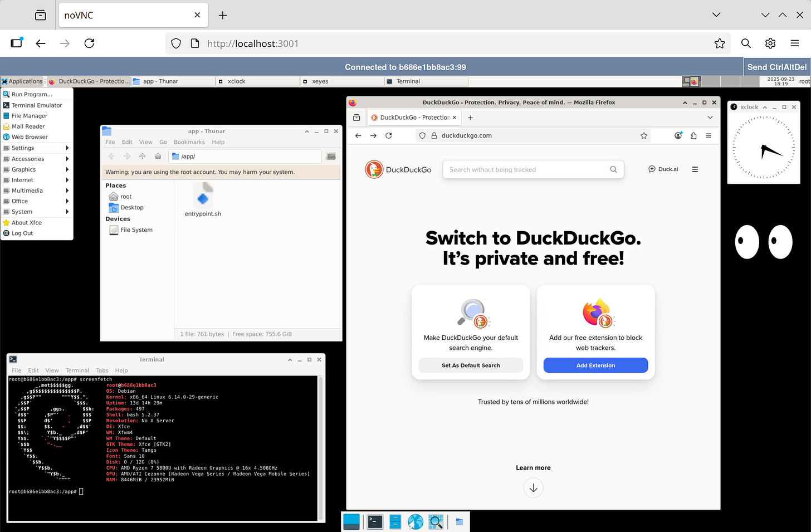Select Desktop in Thunar Places
The image size is (811, 532).
point(126,208)
